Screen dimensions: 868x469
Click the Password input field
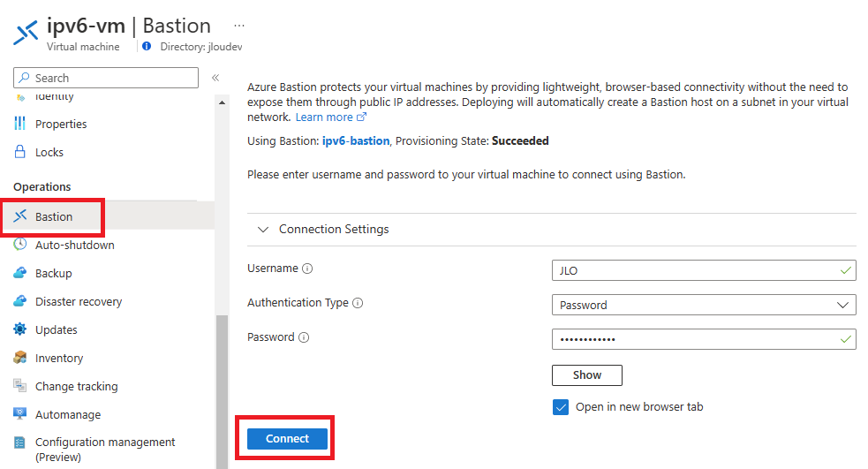[x=704, y=339]
